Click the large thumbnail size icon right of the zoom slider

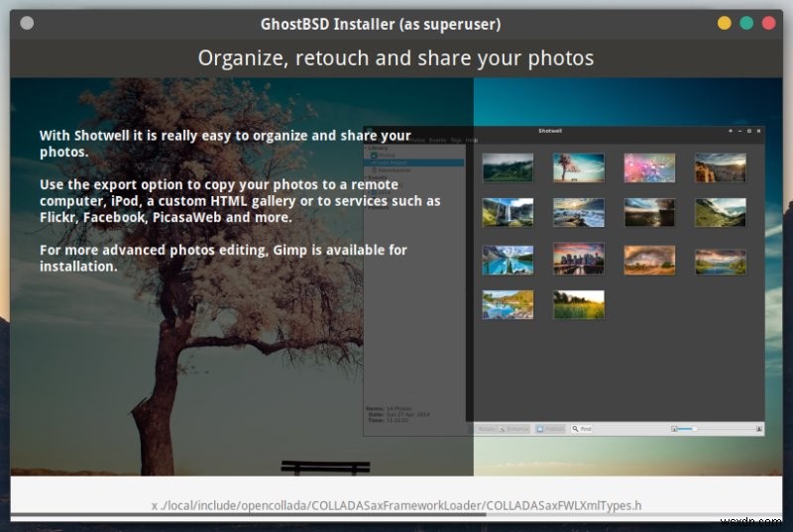click(x=758, y=428)
